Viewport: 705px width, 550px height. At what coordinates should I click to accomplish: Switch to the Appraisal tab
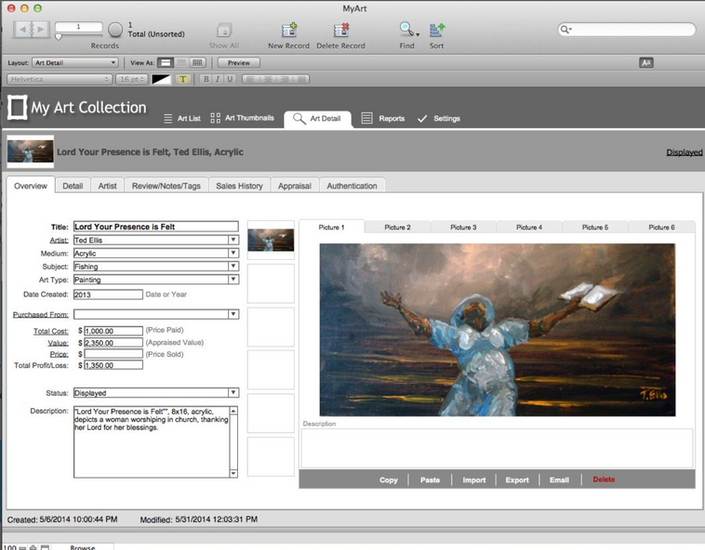point(294,186)
